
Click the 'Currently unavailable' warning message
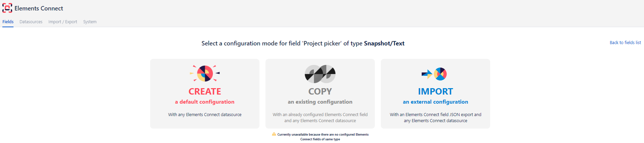(323, 137)
